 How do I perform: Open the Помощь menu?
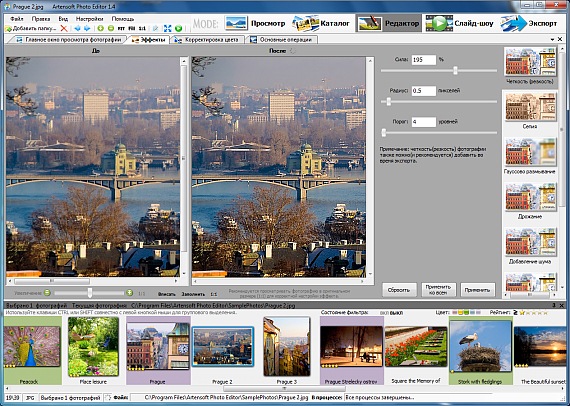coord(123,19)
